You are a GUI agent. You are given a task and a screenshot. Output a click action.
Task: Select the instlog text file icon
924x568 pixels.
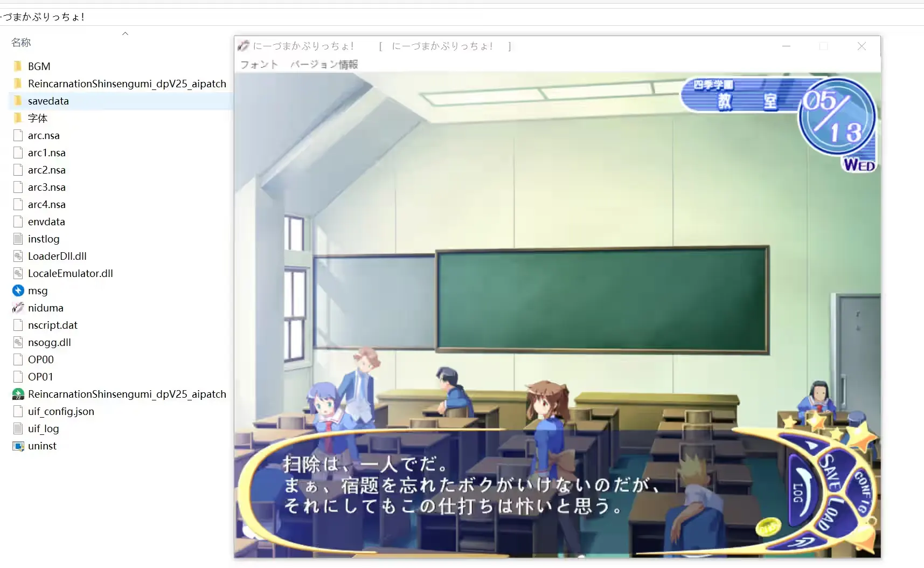(18, 239)
